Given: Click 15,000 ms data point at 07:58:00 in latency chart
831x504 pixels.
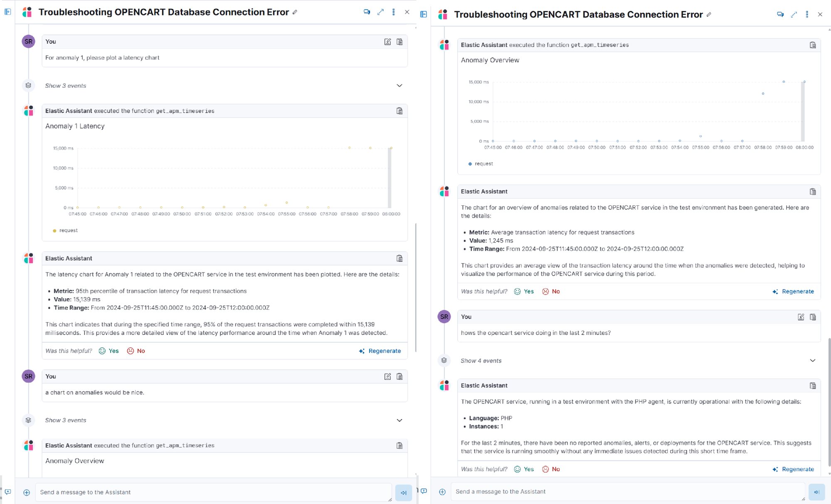Looking at the screenshot, I should [x=350, y=148].
